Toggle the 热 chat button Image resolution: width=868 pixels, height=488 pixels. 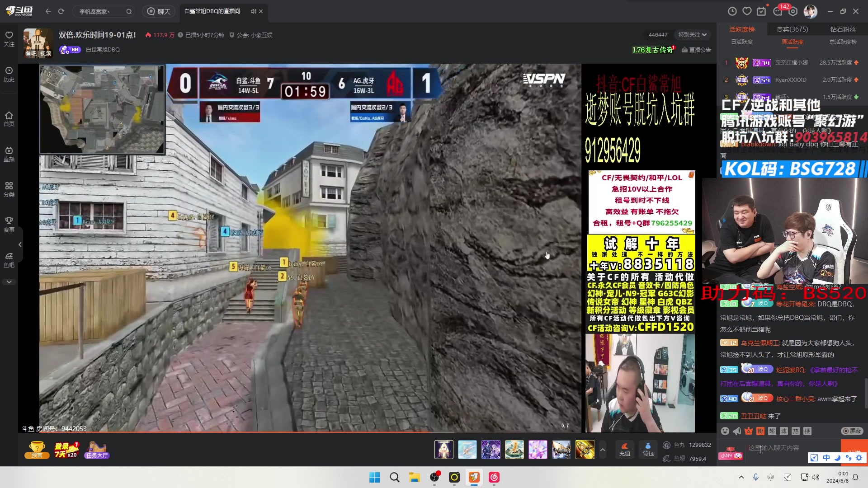796,431
